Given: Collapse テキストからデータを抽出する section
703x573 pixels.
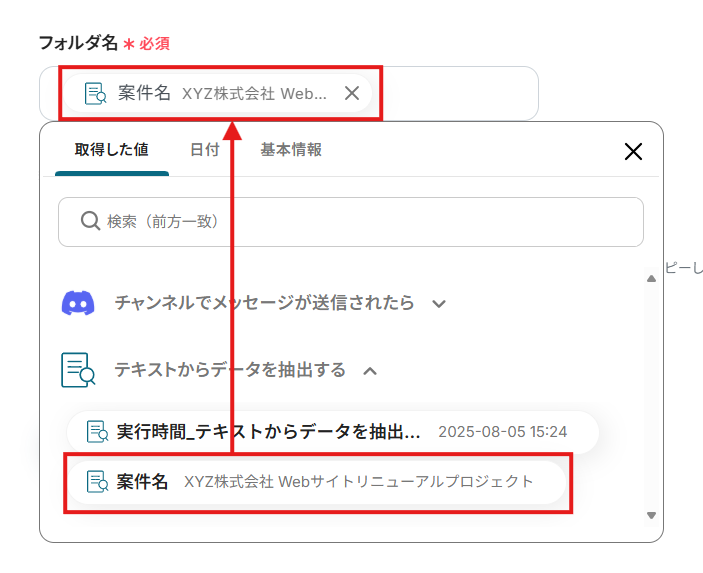Looking at the screenshot, I should pos(220,370).
